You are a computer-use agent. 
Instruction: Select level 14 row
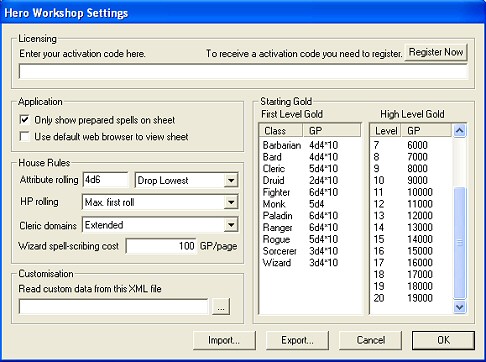(x=412, y=227)
